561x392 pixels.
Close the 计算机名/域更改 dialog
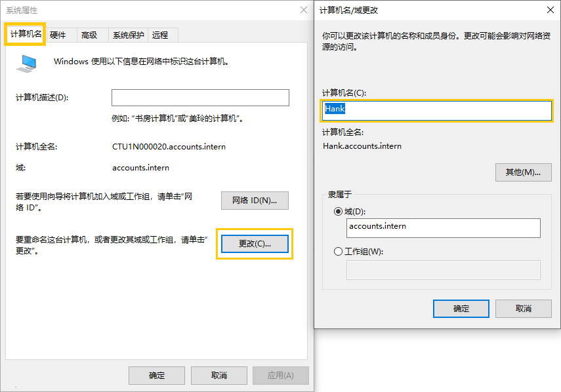(x=549, y=10)
